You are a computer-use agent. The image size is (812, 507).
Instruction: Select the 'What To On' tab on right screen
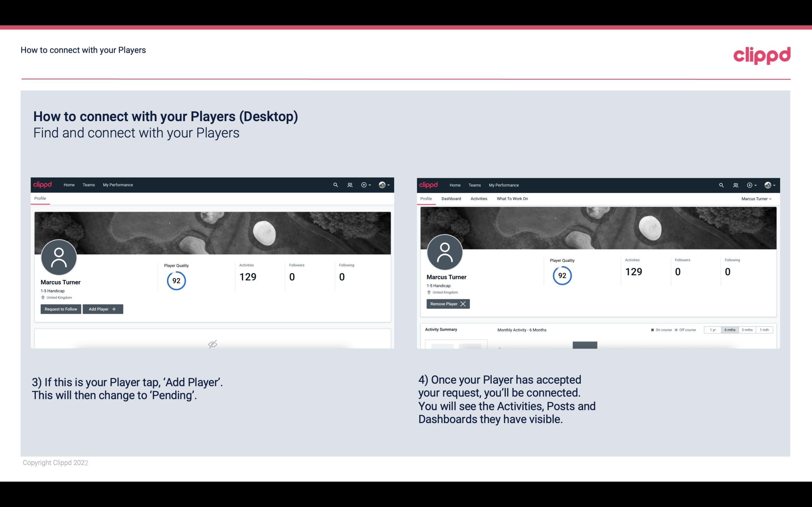[512, 199]
